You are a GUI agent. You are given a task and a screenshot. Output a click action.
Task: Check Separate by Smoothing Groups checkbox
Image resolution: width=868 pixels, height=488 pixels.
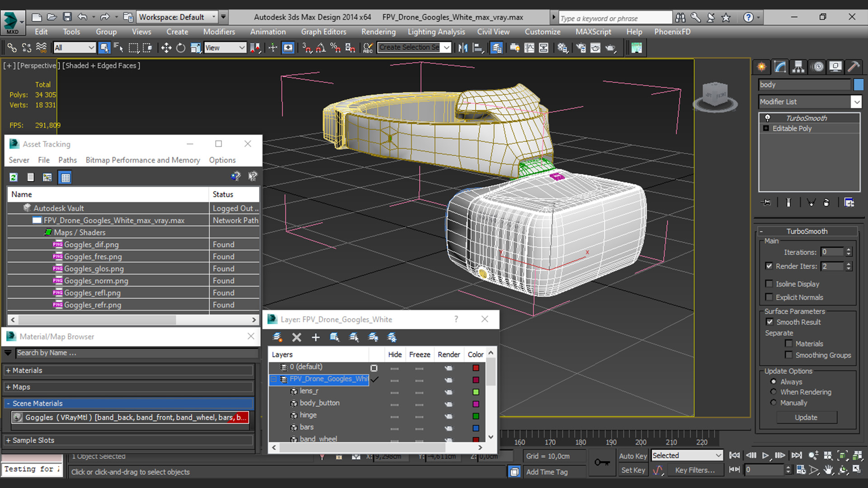(x=789, y=355)
